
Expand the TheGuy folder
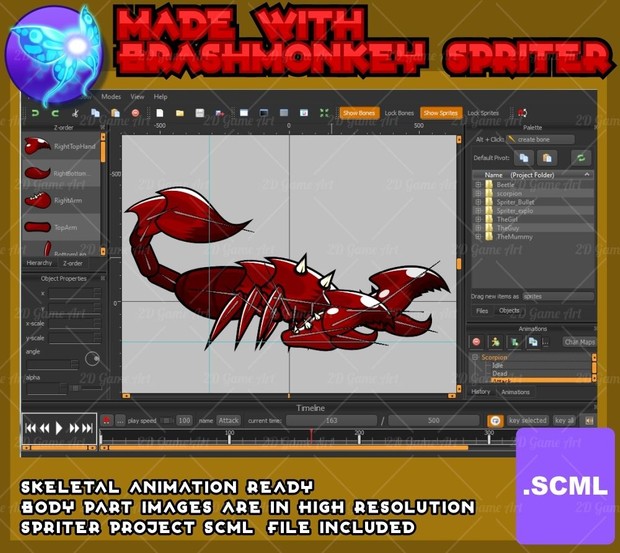[478, 228]
